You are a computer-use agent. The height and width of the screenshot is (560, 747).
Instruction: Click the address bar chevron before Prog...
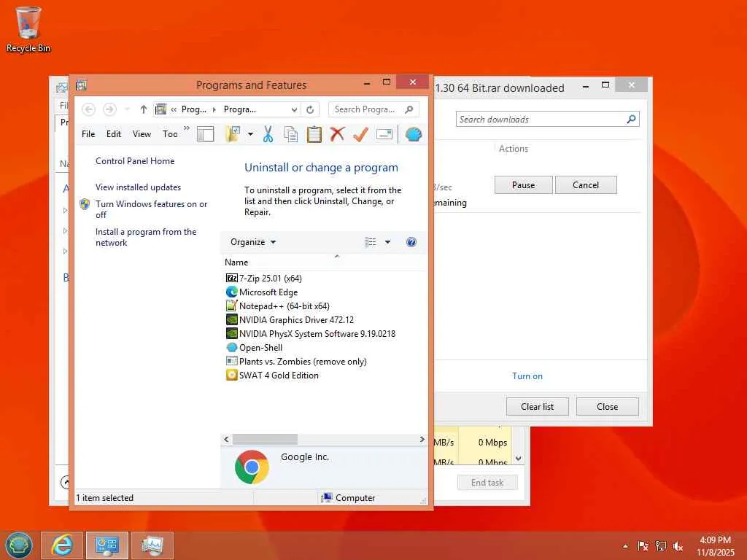[x=174, y=109]
